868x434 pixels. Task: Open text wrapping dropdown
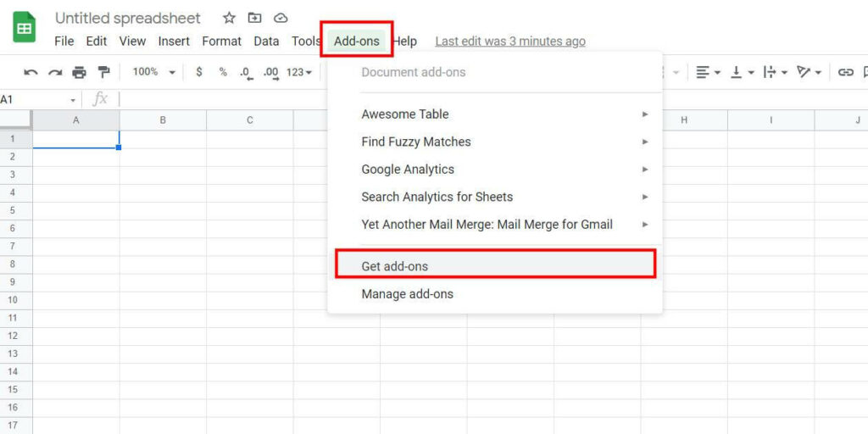tap(776, 72)
